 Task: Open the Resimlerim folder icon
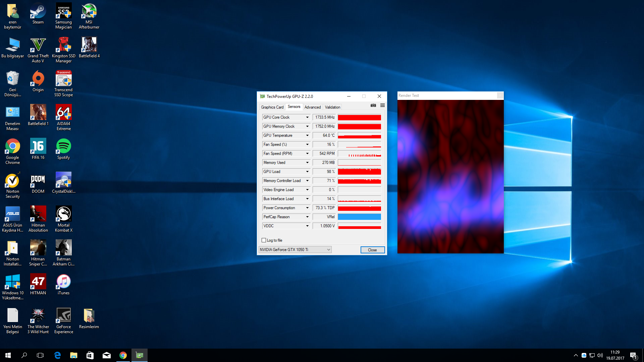click(x=89, y=318)
